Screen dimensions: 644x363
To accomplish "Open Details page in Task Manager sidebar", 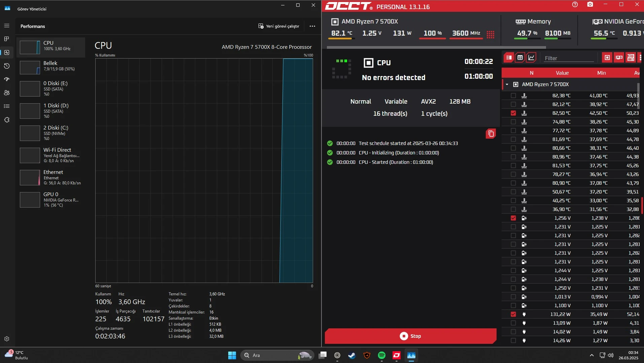I will click(x=7, y=106).
